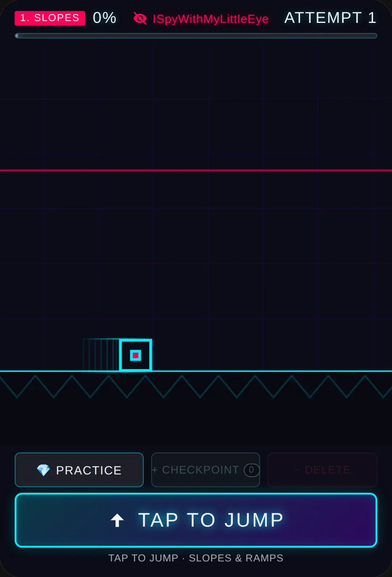Viewport: 392px width, 577px height.
Task: Click DELETE checkpoint button
Action: pos(322,470)
